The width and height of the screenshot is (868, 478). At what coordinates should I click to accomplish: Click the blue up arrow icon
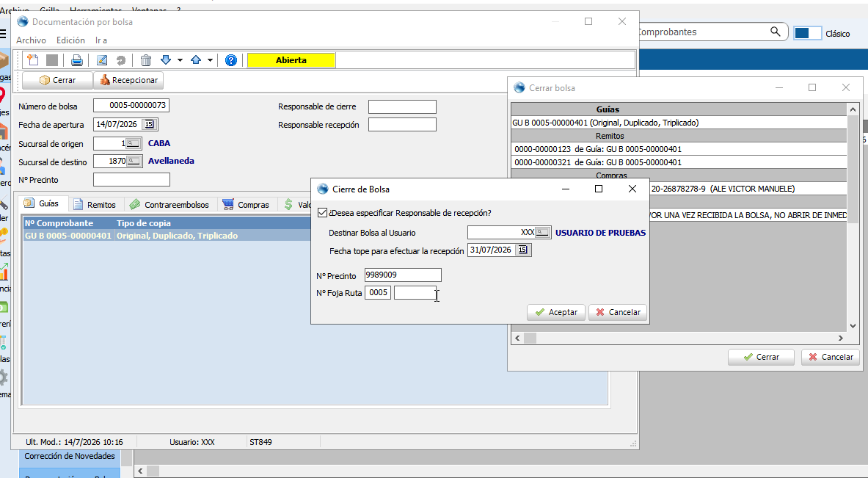tap(196, 59)
